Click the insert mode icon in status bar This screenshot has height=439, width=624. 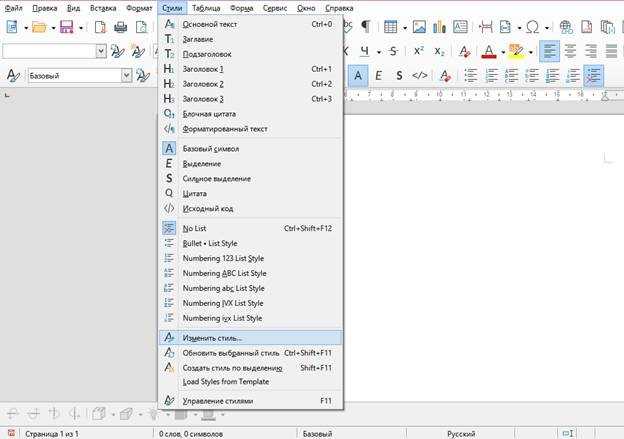coord(567,433)
